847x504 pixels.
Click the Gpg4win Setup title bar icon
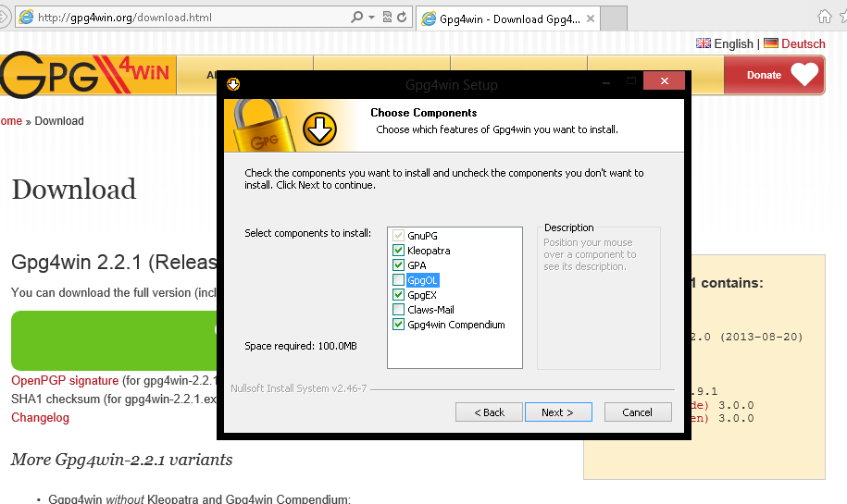point(233,84)
